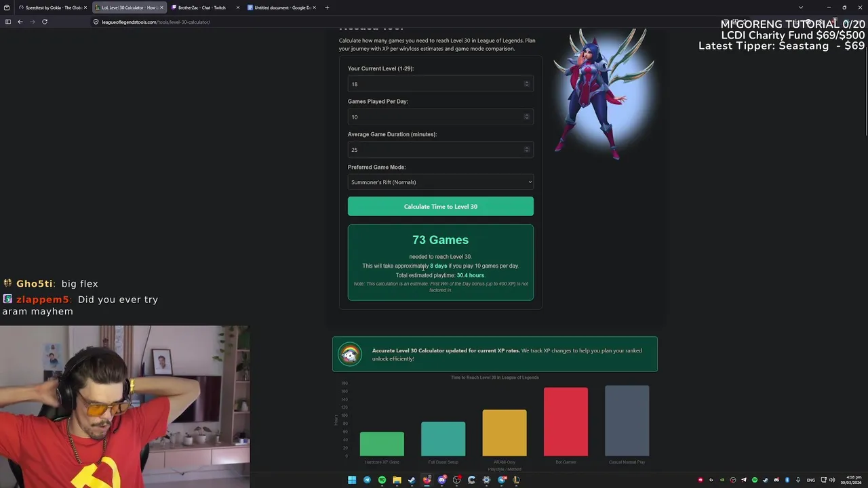The image size is (868, 488).
Task: Click the poro icon in the green info banner
Action: (x=350, y=354)
